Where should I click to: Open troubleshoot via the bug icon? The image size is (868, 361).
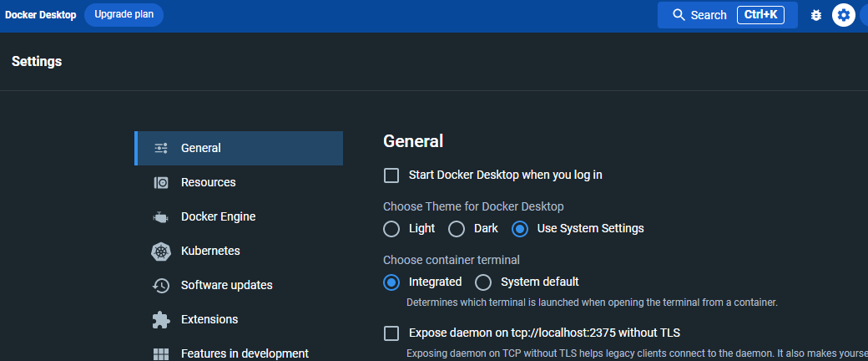coord(816,15)
